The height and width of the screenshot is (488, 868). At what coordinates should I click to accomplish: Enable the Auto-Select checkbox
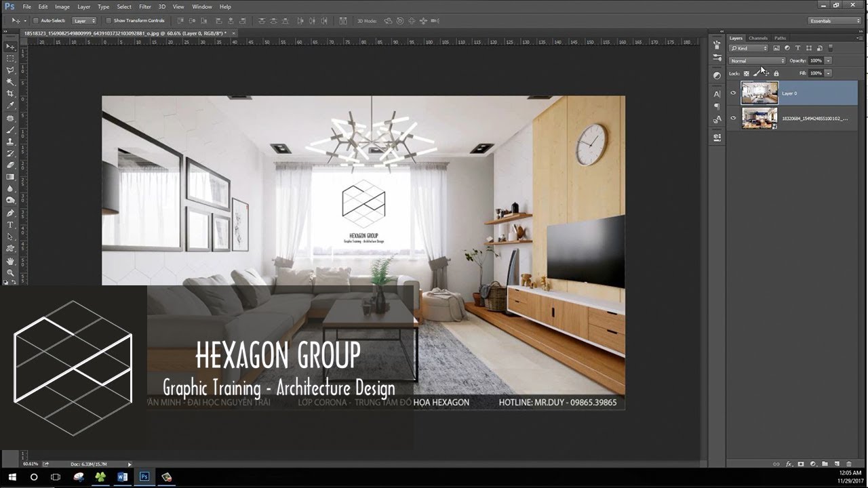click(x=36, y=21)
